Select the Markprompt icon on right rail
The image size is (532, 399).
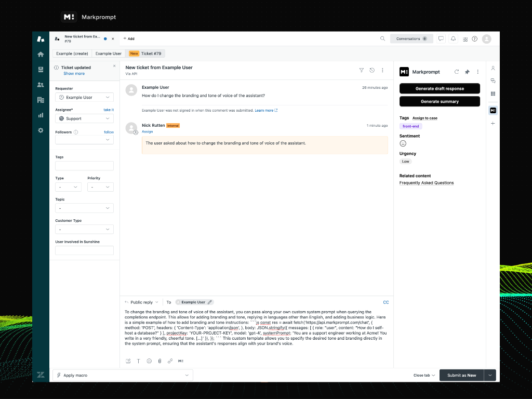pyautogui.click(x=493, y=110)
